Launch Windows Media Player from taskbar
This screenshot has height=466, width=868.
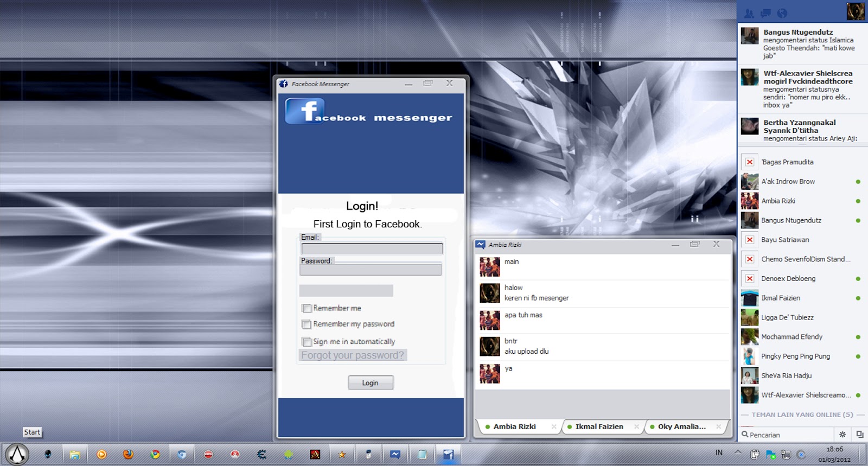(x=101, y=454)
